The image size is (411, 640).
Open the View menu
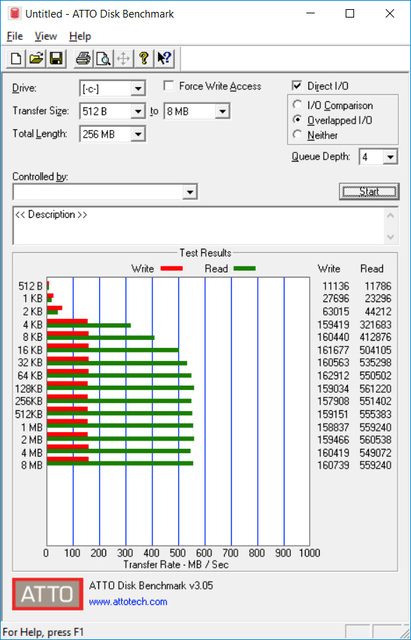(45, 36)
